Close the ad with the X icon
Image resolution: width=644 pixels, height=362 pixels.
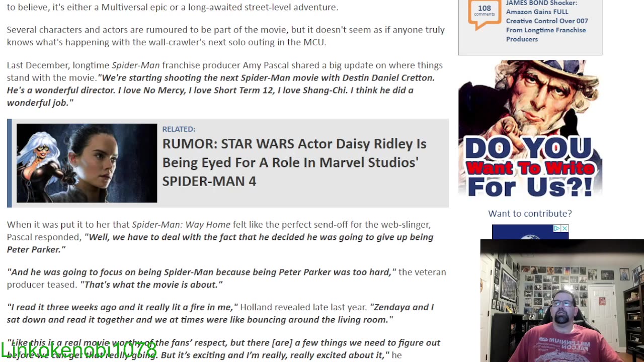tap(565, 229)
